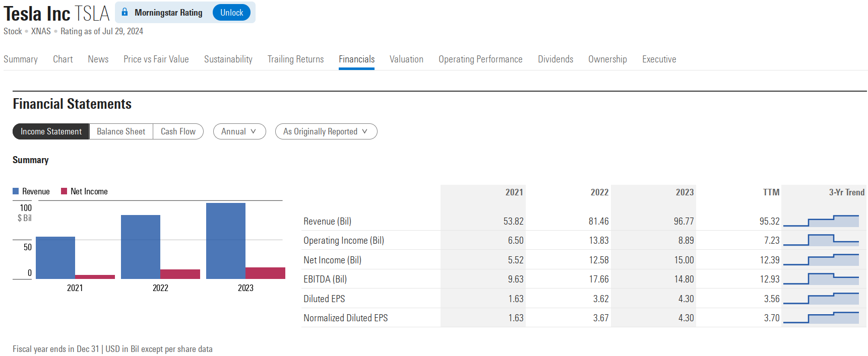Click the 2023 Revenue bar in chart
The image size is (868, 356).
pos(225,241)
